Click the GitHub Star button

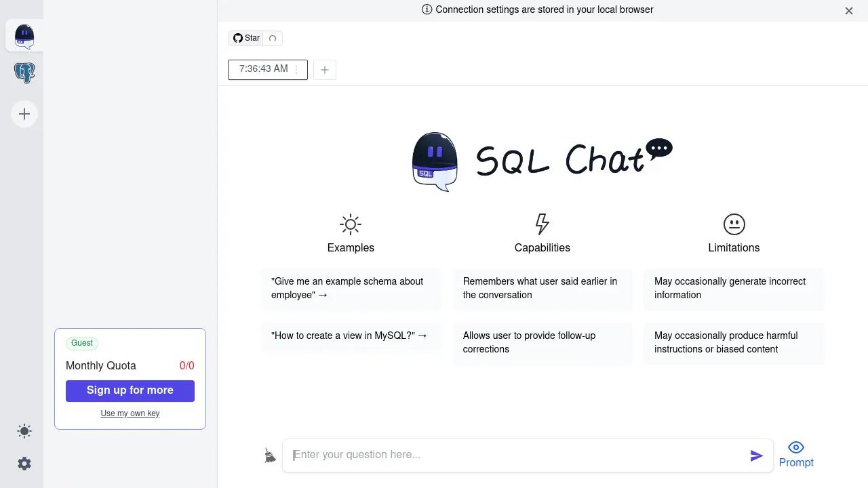(246, 38)
